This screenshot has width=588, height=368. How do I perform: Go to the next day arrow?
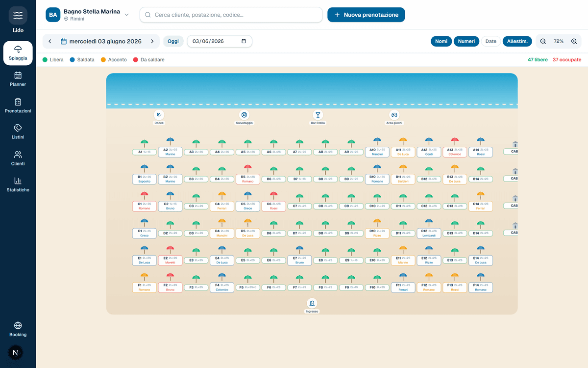(x=152, y=41)
